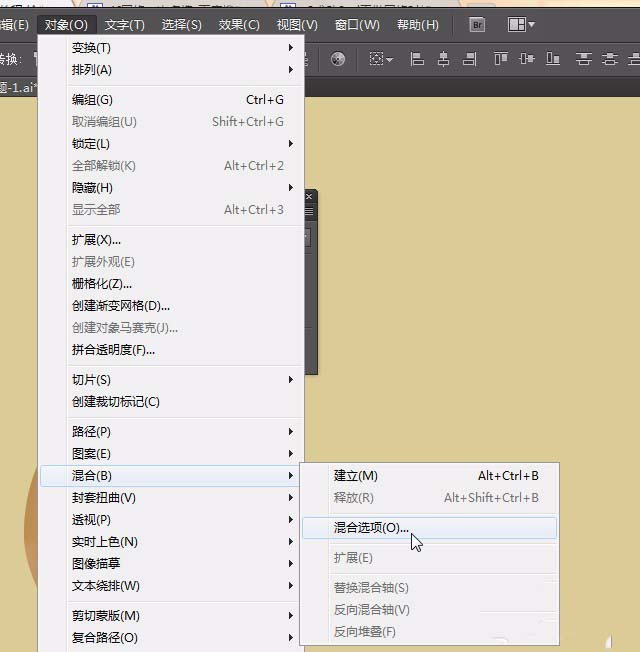
Task: Open the align-to selection dropdown
Action: coord(381,59)
